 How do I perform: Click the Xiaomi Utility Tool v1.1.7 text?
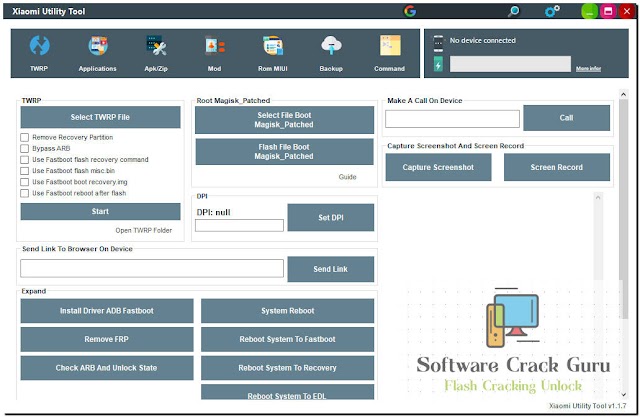coord(587,406)
